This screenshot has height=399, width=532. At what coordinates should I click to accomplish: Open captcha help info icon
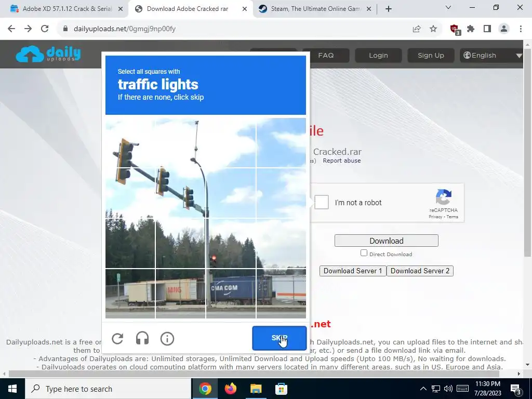pyautogui.click(x=167, y=339)
